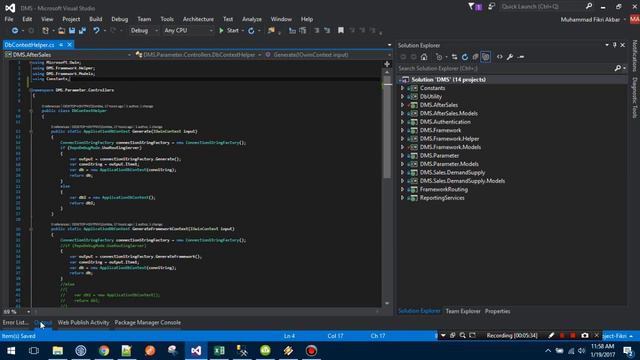The width and height of the screenshot is (640, 360).
Task: Expand the DMS.Framework project node
Action: (402, 130)
